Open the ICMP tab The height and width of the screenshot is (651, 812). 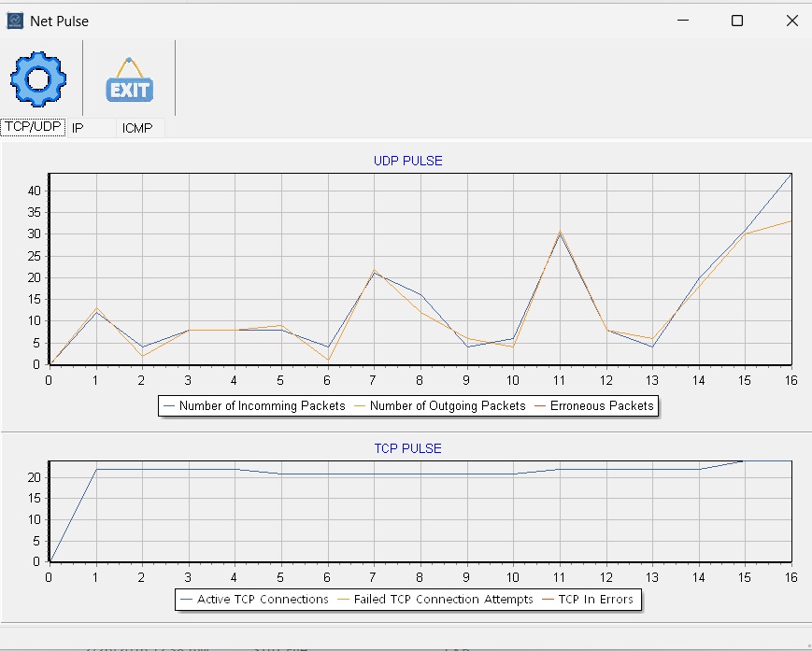[137, 127]
